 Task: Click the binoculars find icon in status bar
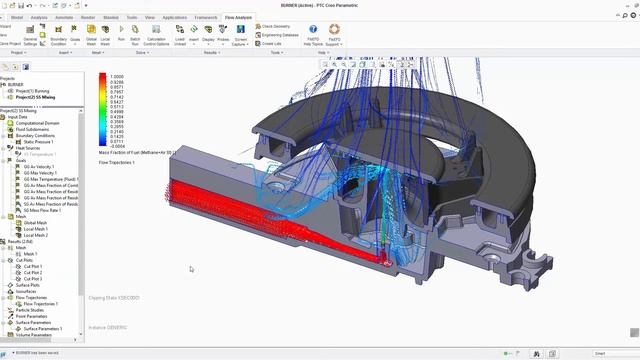point(536,354)
